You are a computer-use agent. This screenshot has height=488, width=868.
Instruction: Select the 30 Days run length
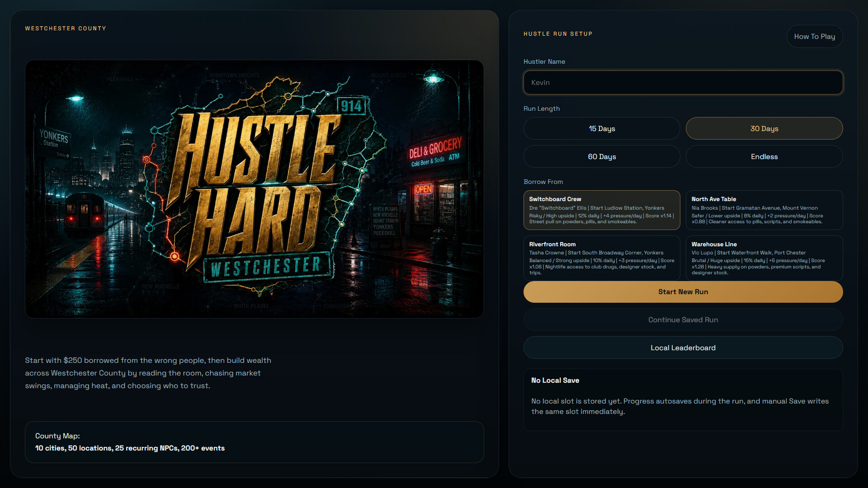(x=764, y=128)
